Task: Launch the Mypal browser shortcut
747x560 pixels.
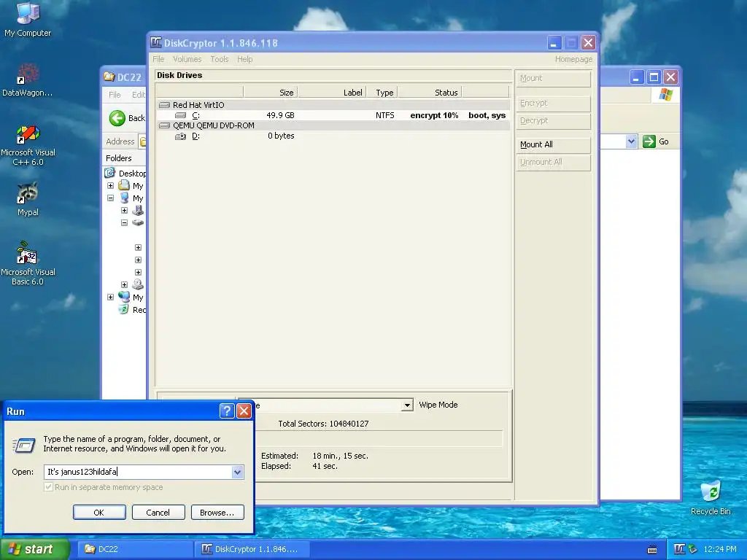Action: point(28,199)
